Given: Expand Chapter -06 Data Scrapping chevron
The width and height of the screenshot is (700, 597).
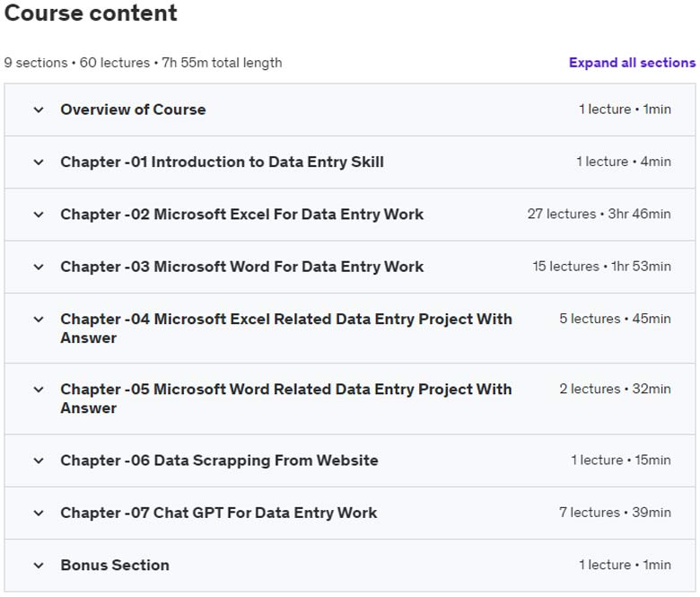Looking at the screenshot, I should click(39, 461).
